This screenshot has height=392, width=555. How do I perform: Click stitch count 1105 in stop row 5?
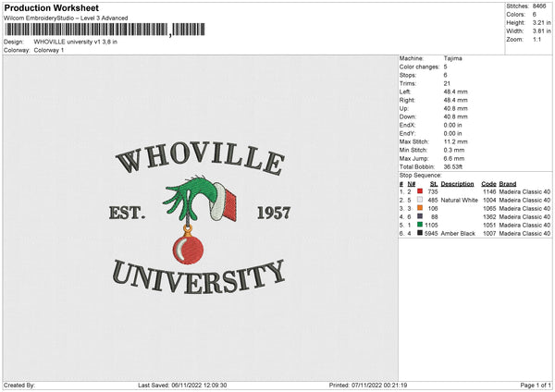(431, 225)
